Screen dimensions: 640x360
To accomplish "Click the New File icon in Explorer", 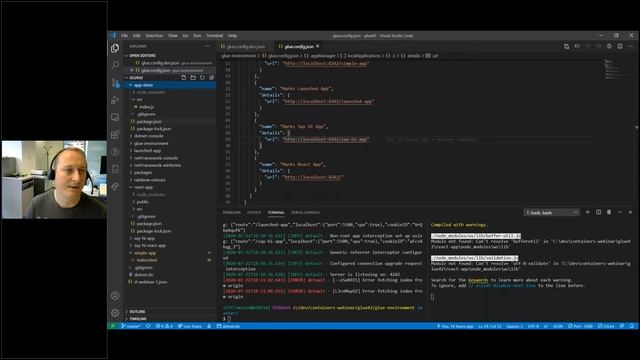I will [x=184, y=78].
